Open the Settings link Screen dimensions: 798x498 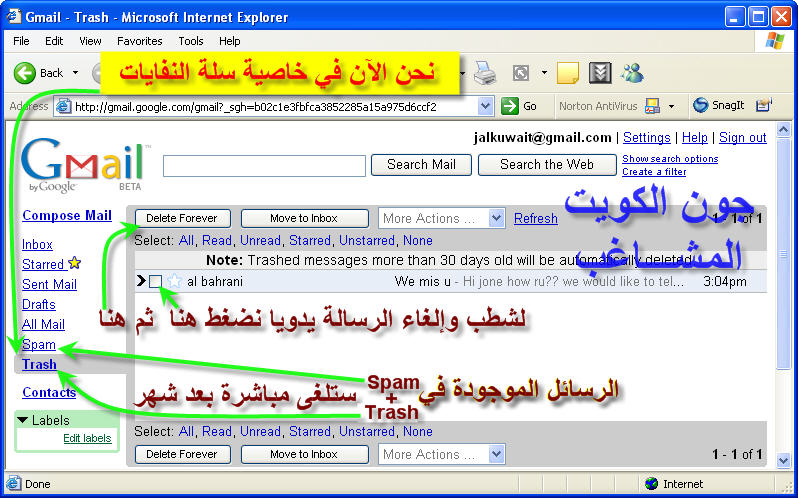click(646, 138)
